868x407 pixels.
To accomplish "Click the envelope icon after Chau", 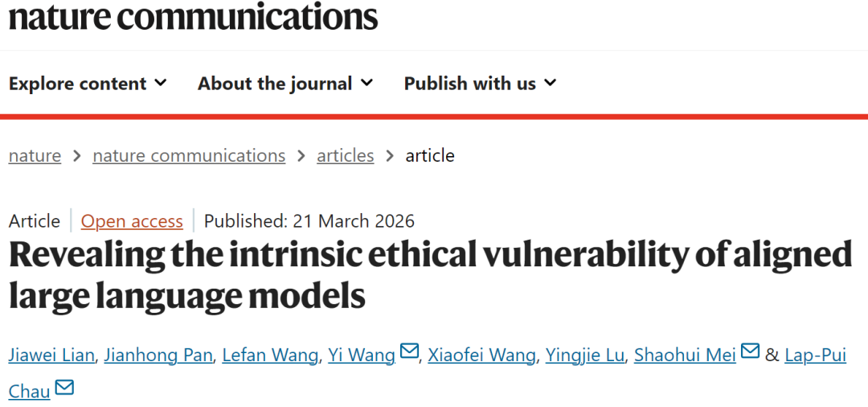I will click(64, 389).
